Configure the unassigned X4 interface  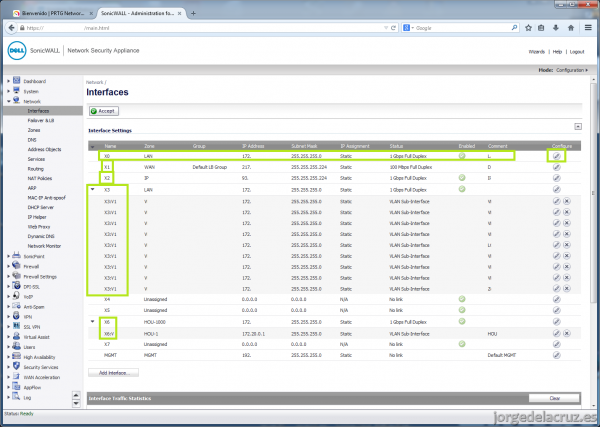click(556, 299)
